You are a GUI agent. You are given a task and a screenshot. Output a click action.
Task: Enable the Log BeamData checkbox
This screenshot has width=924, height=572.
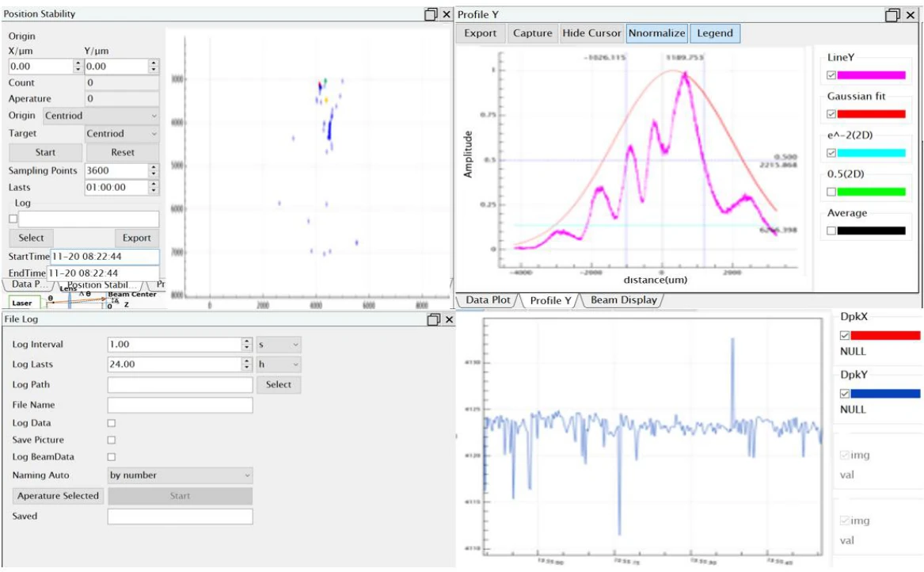(x=112, y=457)
